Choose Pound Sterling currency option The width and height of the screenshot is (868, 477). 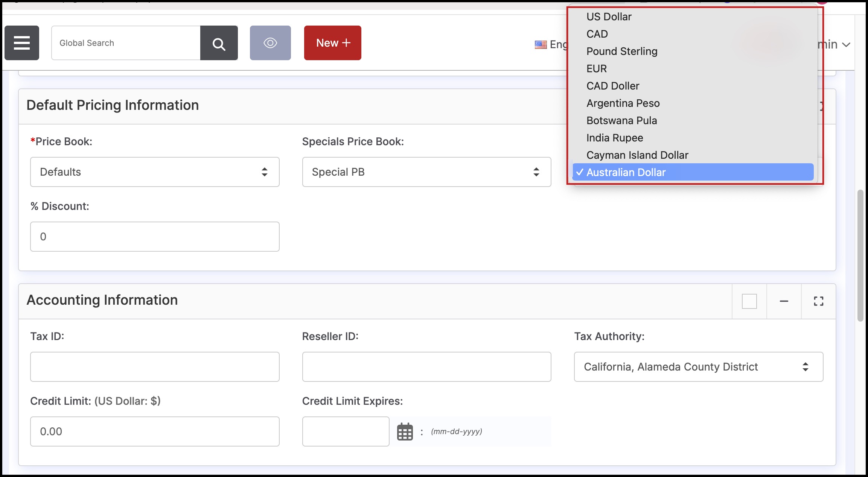(621, 51)
